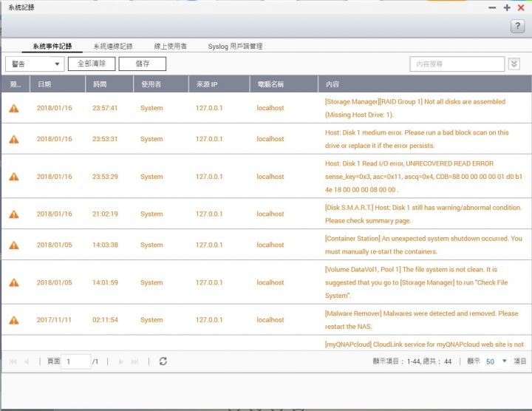The height and width of the screenshot is (411, 532).
Task: Click time cell 23:57:41
Action: 105,108
